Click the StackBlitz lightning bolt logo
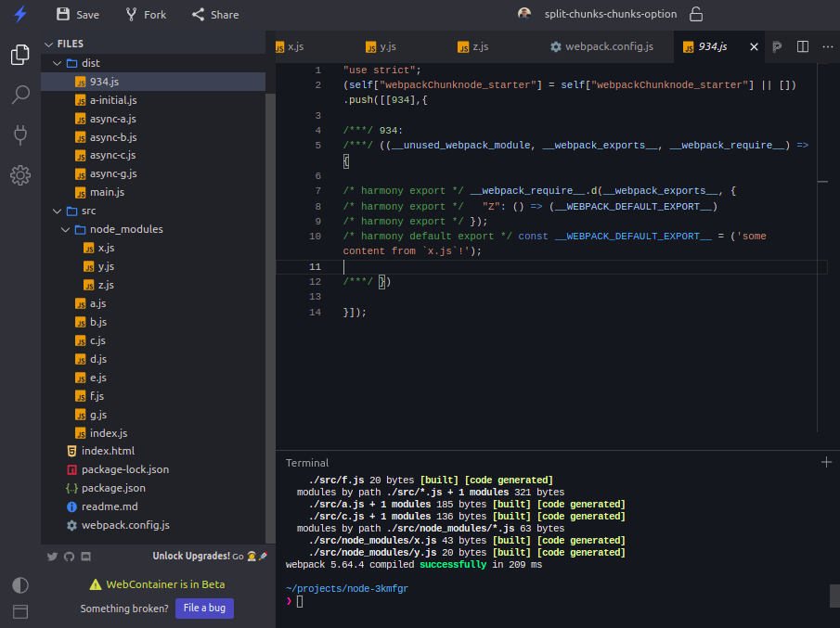The image size is (840, 628). [x=19, y=14]
